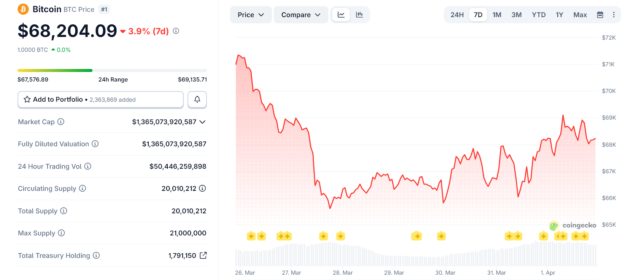The height and width of the screenshot is (280, 644).
Task: Click the info icon beside Circulating Supply
Action: 83,188
